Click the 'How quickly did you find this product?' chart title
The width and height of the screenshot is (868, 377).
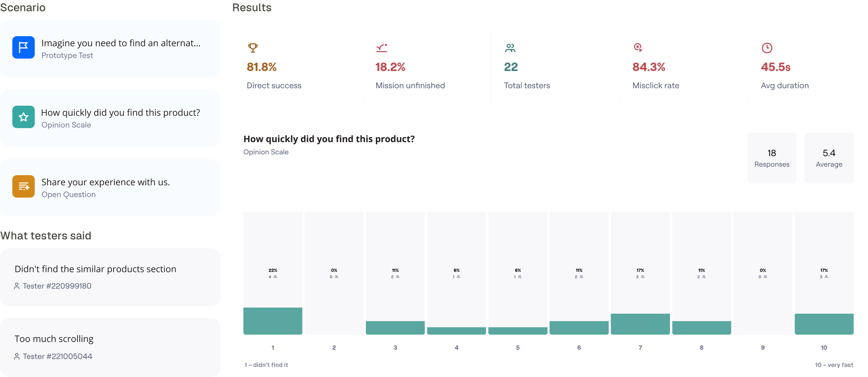pyautogui.click(x=329, y=139)
